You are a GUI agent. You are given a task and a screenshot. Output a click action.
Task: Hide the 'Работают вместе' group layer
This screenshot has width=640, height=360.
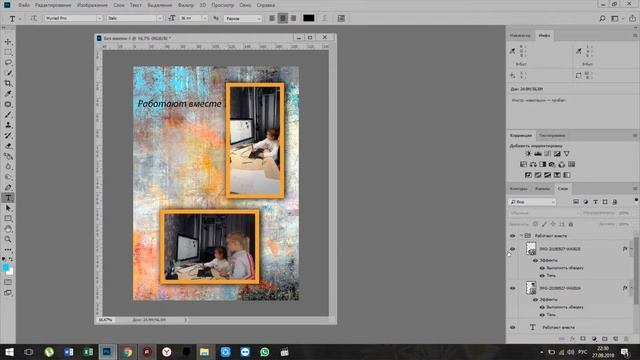[x=513, y=236]
